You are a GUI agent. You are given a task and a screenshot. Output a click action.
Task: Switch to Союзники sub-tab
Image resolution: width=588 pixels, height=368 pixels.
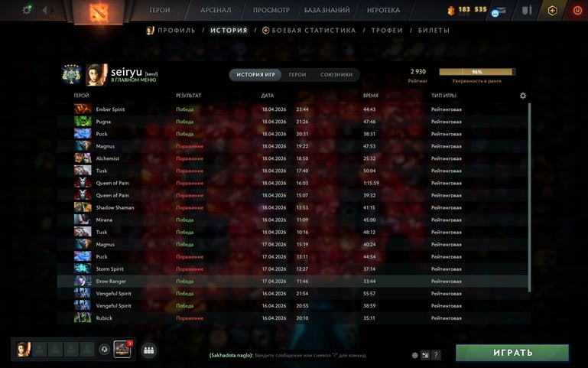336,75
